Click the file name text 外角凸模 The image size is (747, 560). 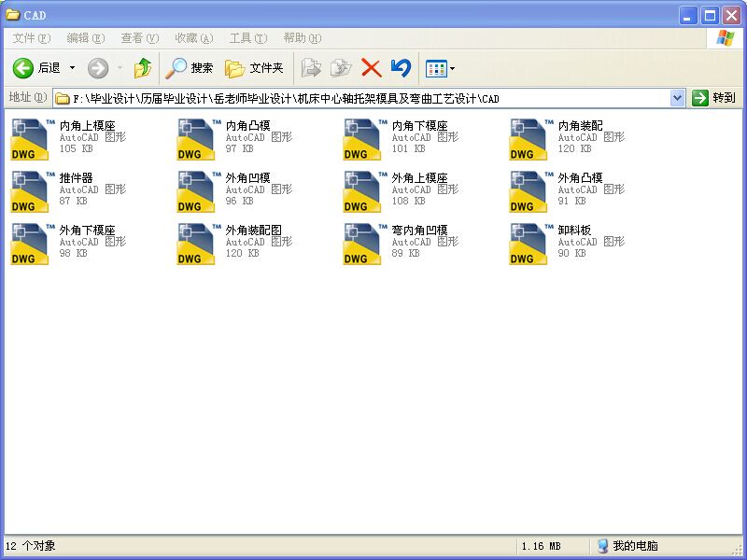pyautogui.click(x=581, y=178)
